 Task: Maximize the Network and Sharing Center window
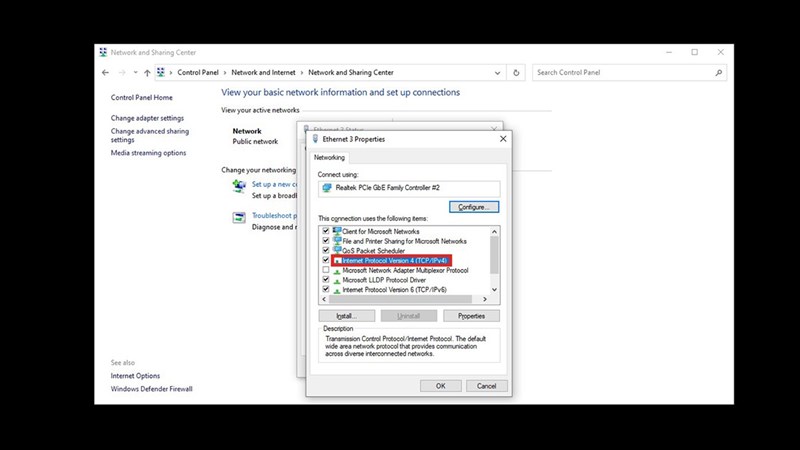click(694, 52)
